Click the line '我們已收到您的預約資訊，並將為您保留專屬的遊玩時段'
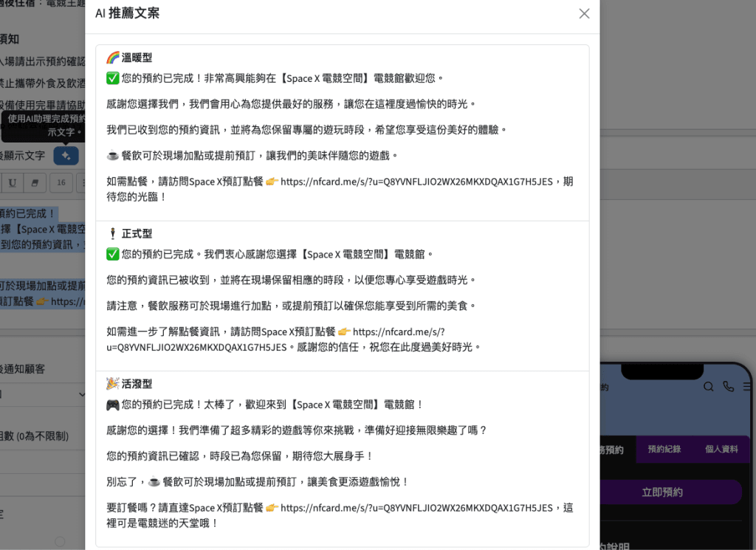The image size is (756, 550). tap(306, 130)
